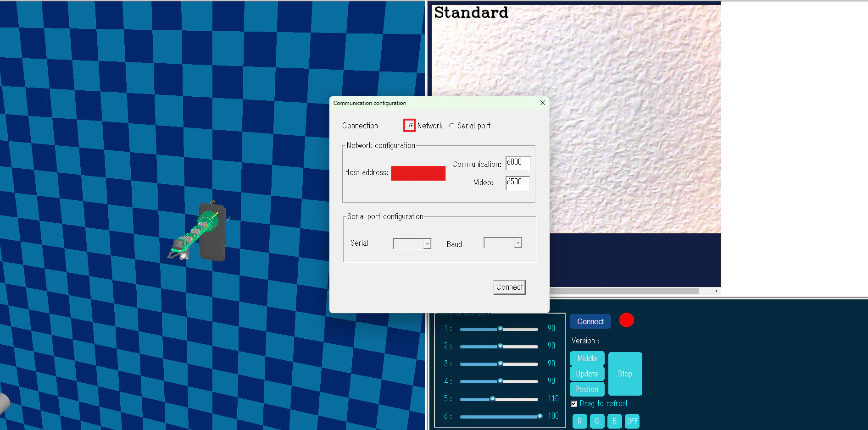
Task: Click the blue Connect button in control panel
Action: pyautogui.click(x=590, y=321)
